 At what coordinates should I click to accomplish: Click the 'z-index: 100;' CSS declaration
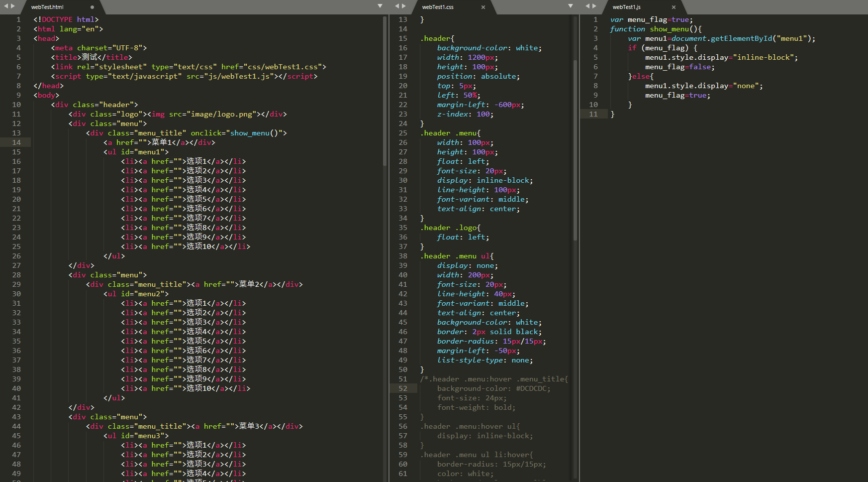[x=466, y=114]
